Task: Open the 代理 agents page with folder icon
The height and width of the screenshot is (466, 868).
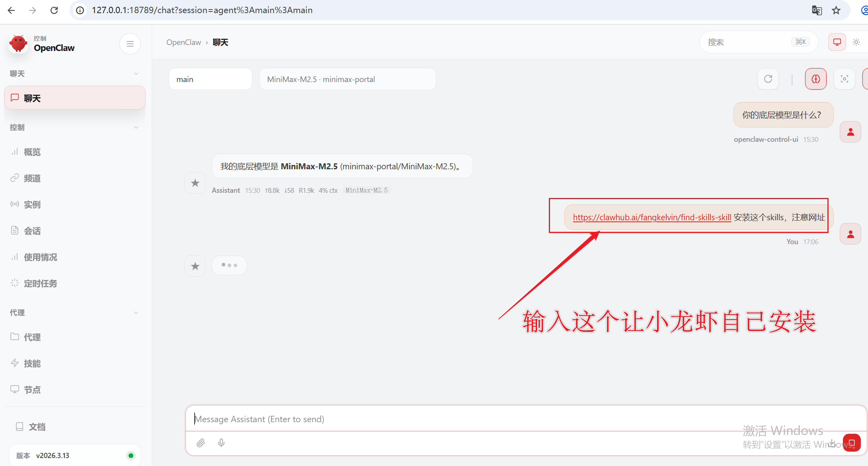Action: click(75, 337)
